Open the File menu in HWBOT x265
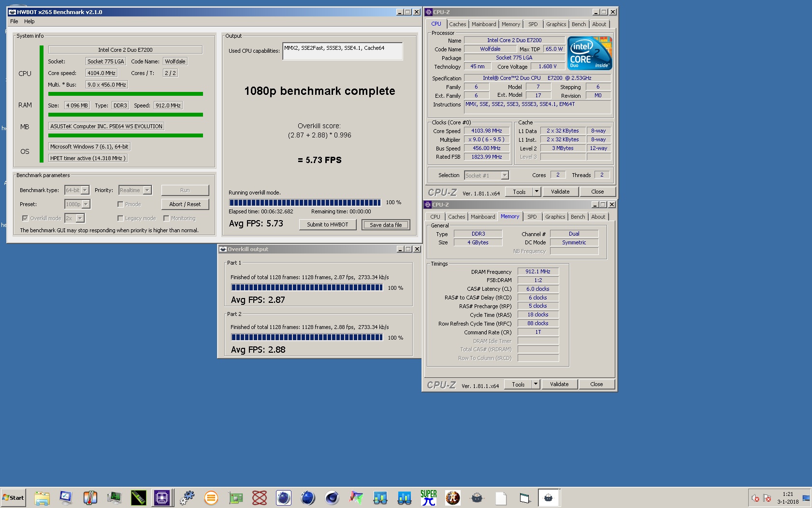 coord(14,21)
